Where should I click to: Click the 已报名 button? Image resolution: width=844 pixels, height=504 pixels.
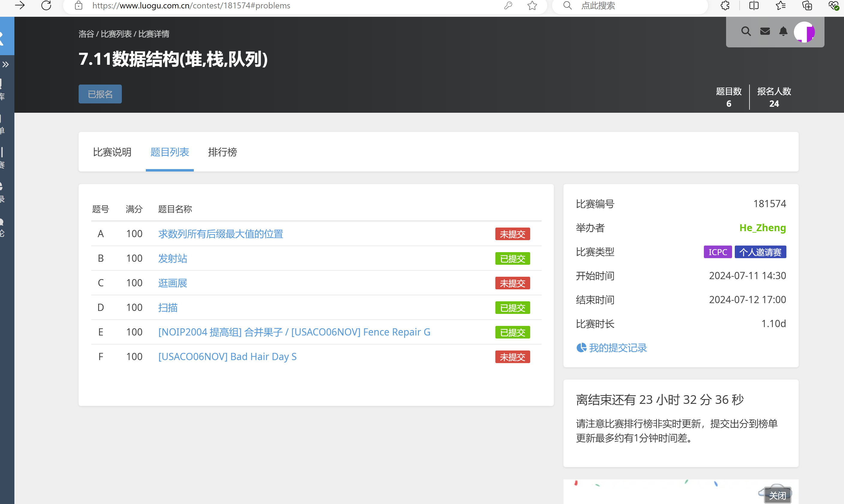coord(100,94)
